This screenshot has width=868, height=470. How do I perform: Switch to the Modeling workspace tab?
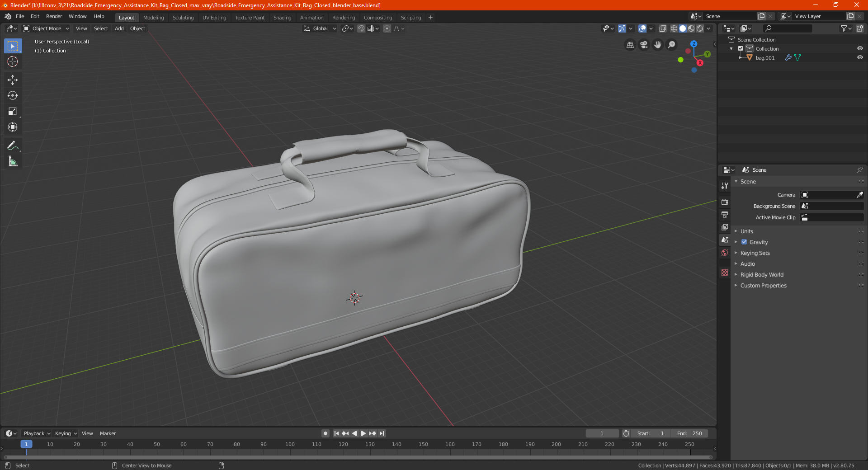(x=153, y=18)
